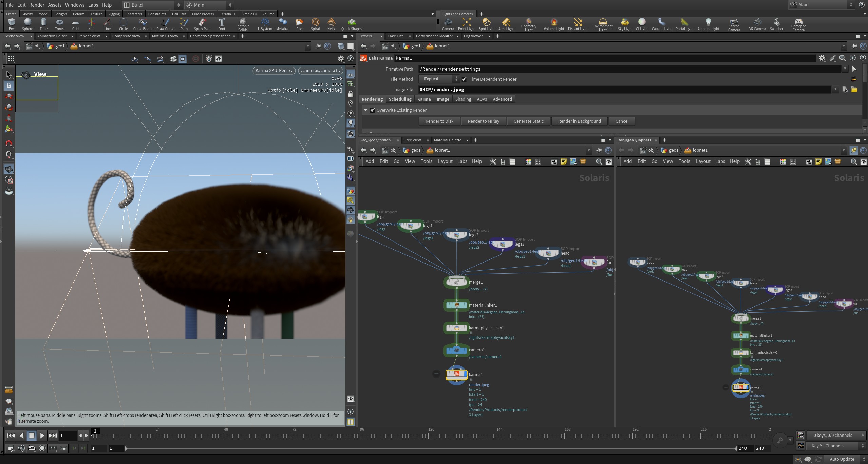Open the Labs menu in the main menu bar

pyautogui.click(x=93, y=5)
